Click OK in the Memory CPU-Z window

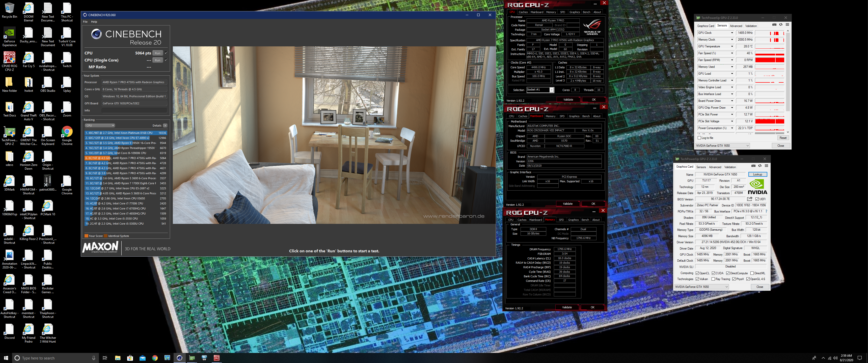click(x=592, y=307)
